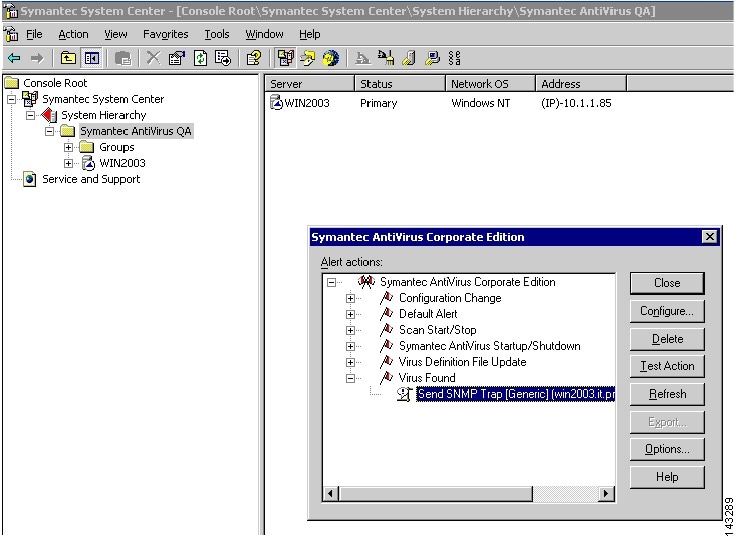This screenshot has height=537, width=737.
Task: Click the monitor with key toolbar icon
Action: (x=432, y=58)
